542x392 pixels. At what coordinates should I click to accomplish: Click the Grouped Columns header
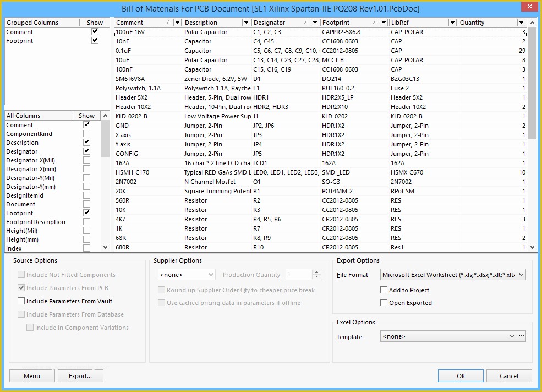pyautogui.click(x=42, y=23)
